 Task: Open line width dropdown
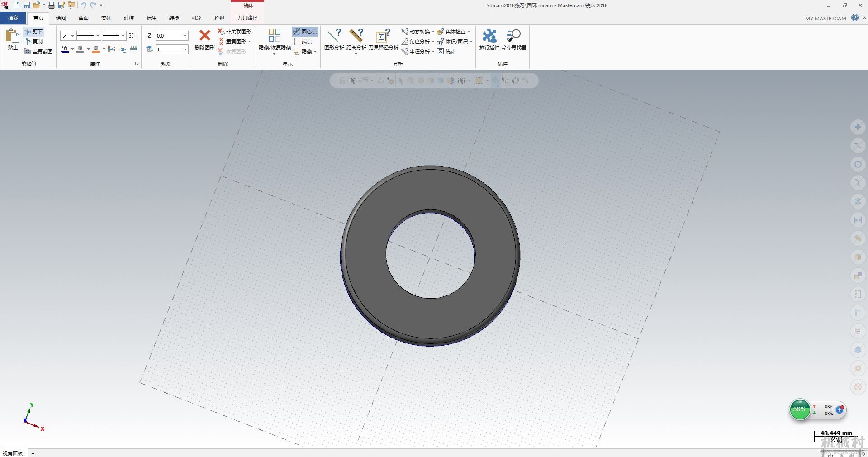[123, 36]
